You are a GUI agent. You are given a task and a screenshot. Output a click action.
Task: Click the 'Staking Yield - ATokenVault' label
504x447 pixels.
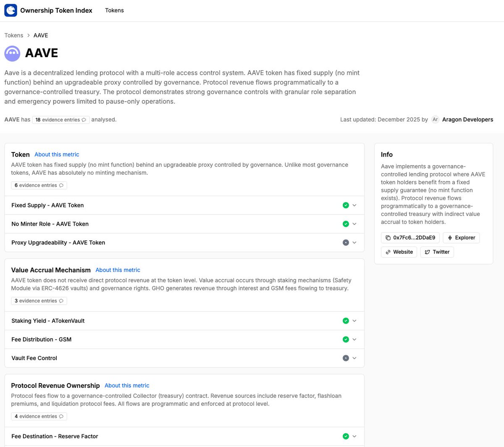(x=48, y=321)
